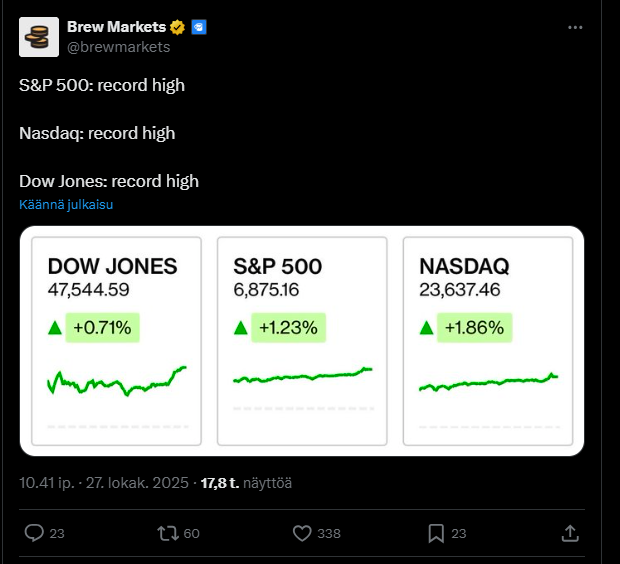Click the NASDAQ chart card
This screenshot has width=620, height=564.
(488, 340)
